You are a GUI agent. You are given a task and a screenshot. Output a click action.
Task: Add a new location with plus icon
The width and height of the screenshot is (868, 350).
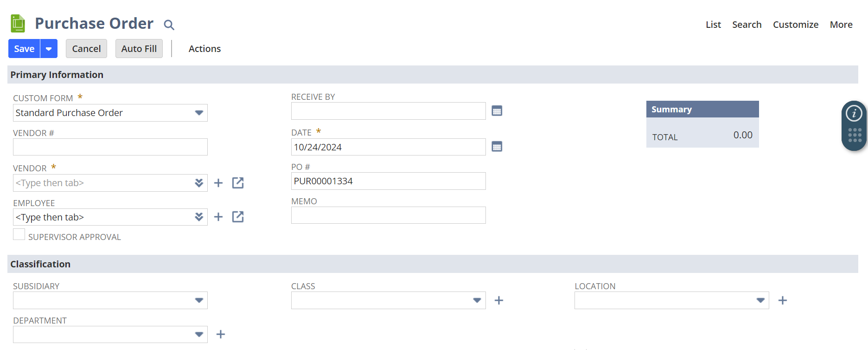tap(783, 300)
